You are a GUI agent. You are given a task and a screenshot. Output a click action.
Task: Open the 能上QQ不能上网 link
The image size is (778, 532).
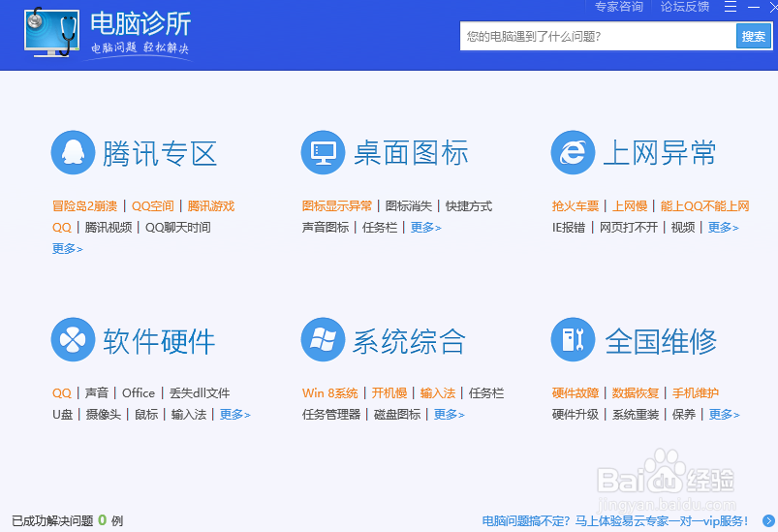click(704, 206)
